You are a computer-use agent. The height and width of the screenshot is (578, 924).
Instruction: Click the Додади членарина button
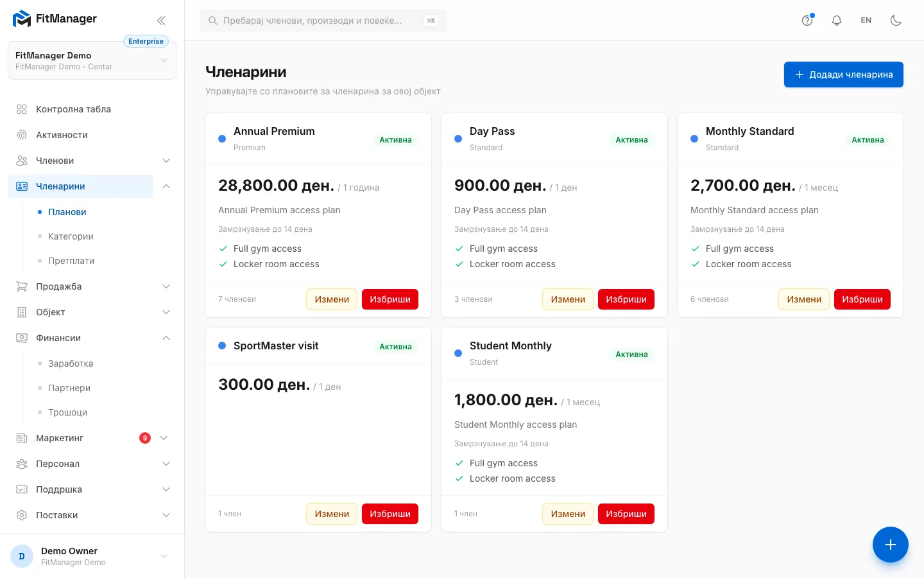coord(844,74)
